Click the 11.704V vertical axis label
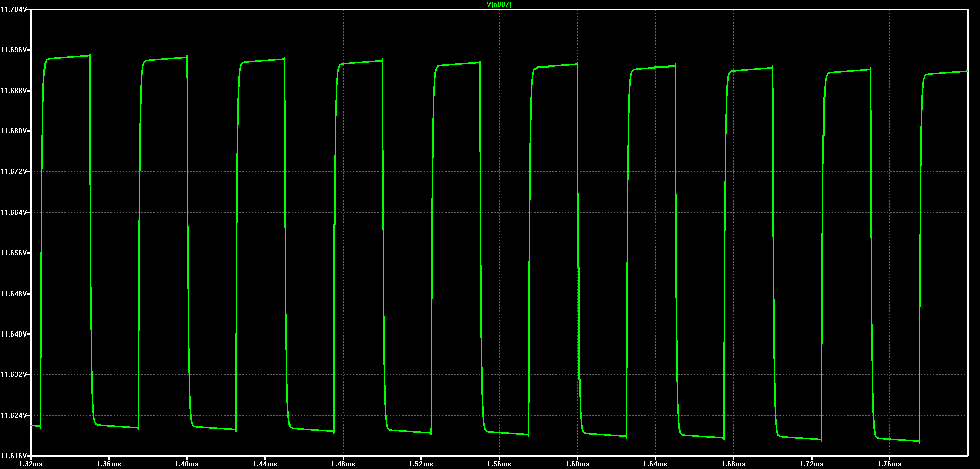 coord(13,9)
